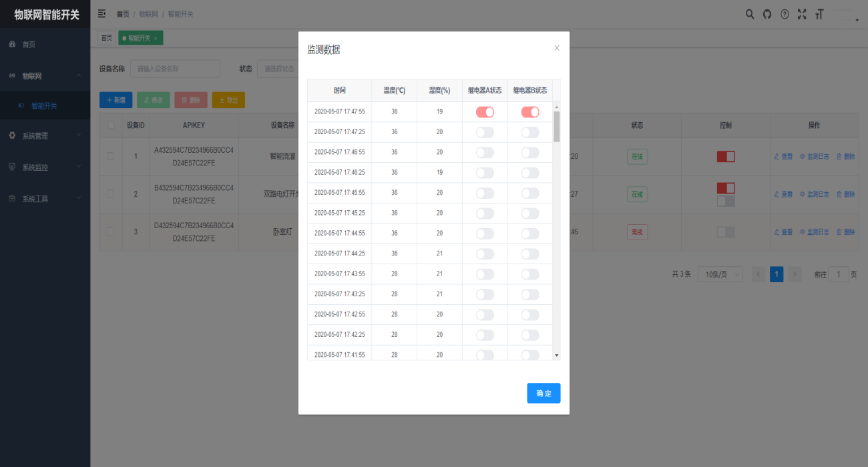Click the 继电器A状态 column header
The width and height of the screenshot is (868, 467).
coord(485,91)
